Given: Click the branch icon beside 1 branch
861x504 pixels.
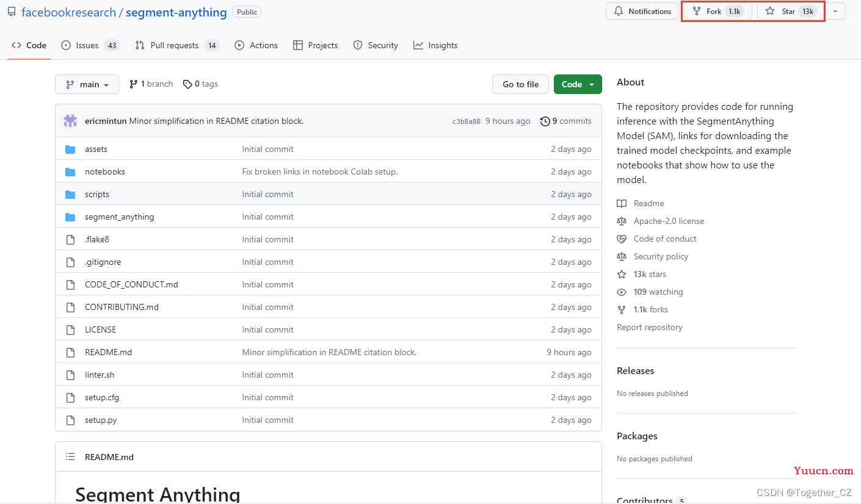Looking at the screenshot, I should 133,84.
